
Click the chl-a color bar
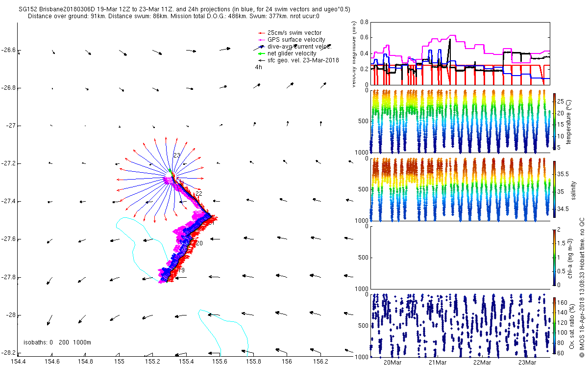(x=554, y=258)
